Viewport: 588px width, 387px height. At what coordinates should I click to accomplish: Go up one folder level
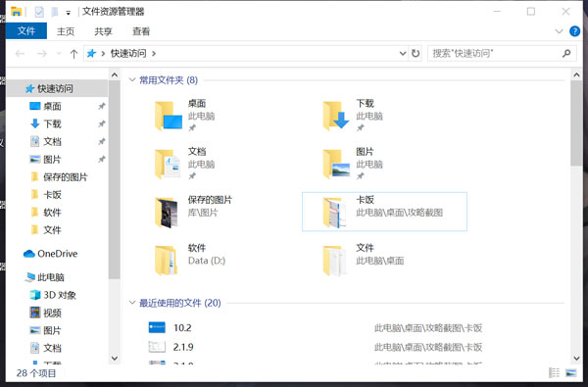click(x=73, y=54)
